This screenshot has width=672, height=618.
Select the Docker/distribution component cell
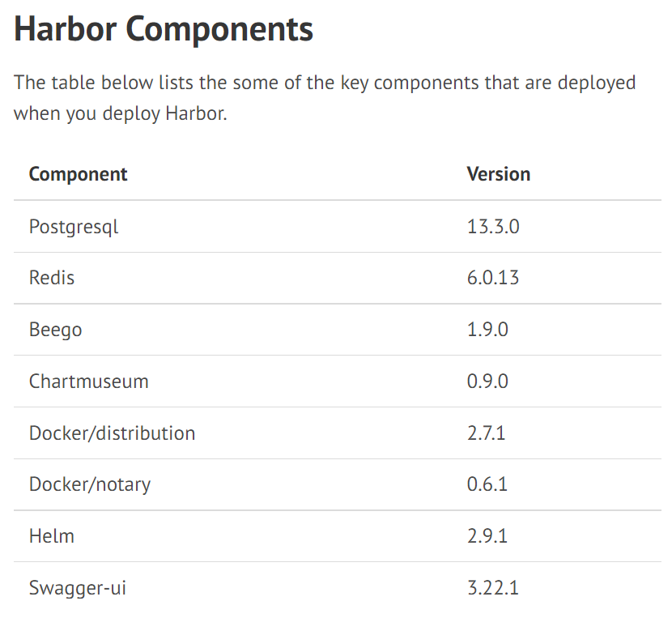112,433
